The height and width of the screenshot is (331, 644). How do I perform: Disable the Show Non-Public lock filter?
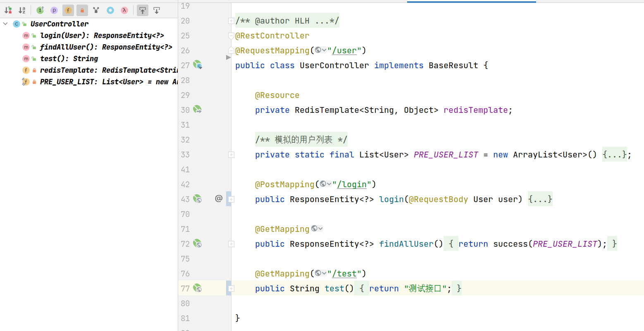[82, 10]
